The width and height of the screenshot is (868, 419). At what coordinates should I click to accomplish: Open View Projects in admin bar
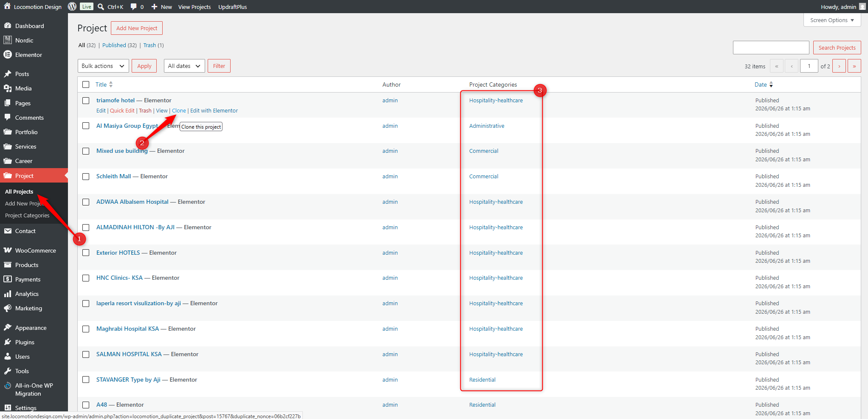point(194,7)
